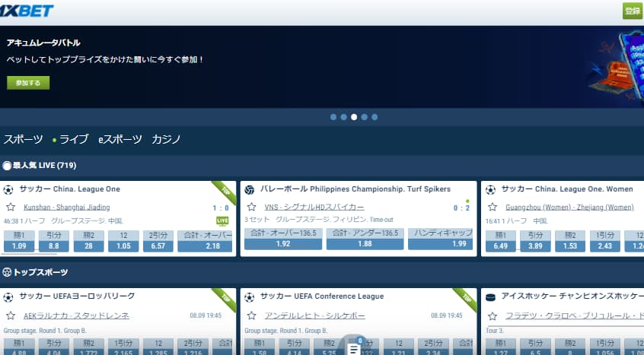
Task: Click the green 参加する banner button
Action: tap(28, 83)
